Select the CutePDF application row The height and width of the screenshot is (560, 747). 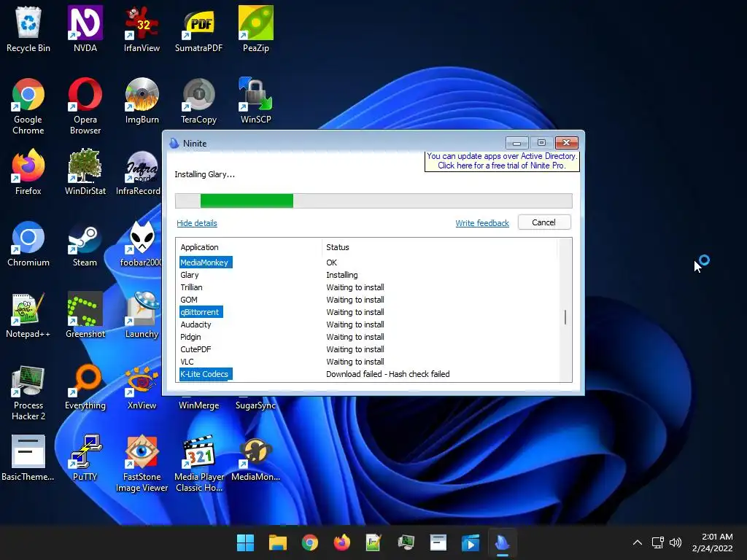click(368, 349)
